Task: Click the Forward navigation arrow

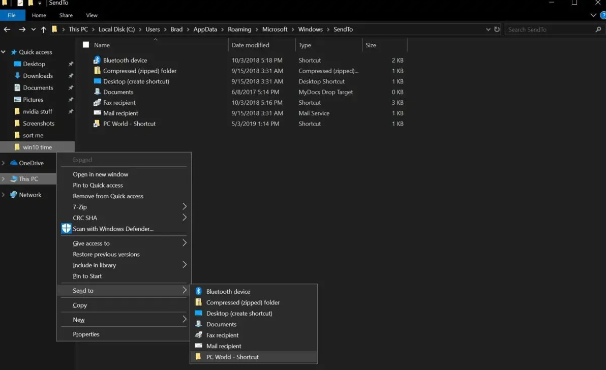Action: [22, 29]
